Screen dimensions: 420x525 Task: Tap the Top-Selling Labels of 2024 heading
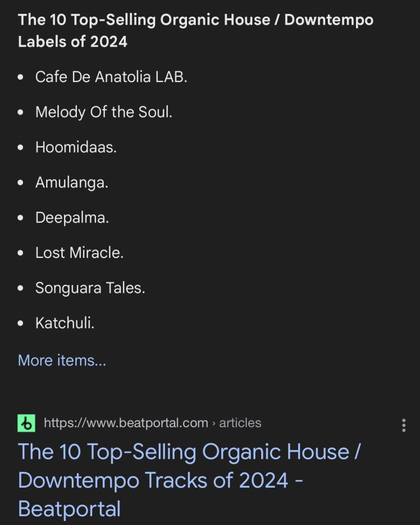(x=196, y=30)
